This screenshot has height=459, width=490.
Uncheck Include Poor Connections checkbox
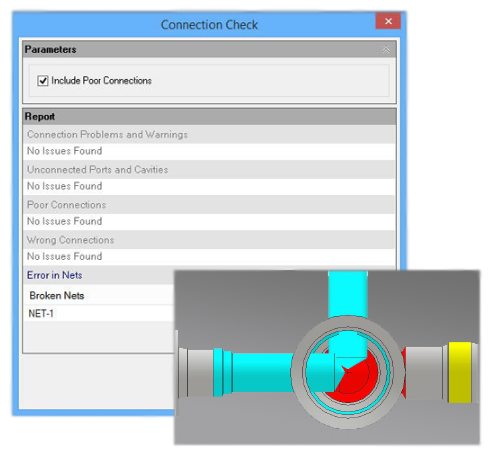[43, 81]
